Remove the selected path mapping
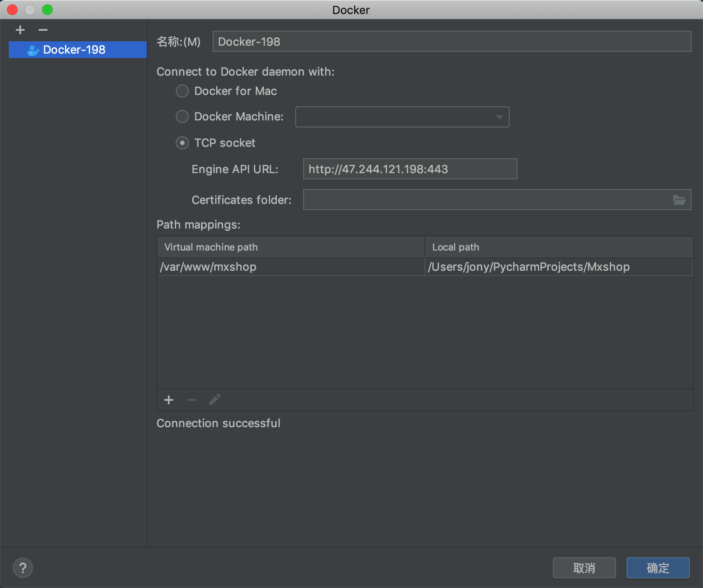 click(x=192, y=400)
